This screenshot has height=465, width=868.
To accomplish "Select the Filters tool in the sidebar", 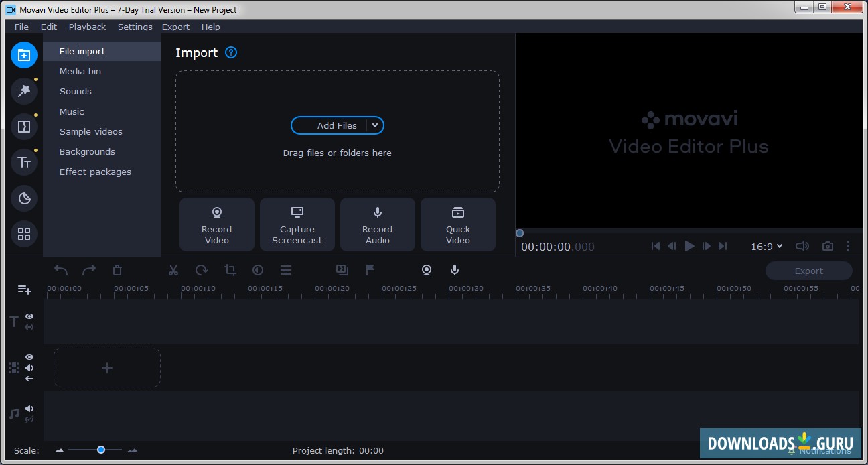I will pyautogui.click(x=24, y=91).
